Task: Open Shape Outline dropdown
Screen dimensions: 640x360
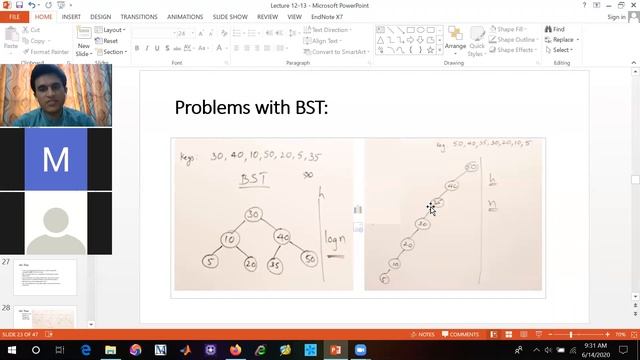Action: (514, 39)
